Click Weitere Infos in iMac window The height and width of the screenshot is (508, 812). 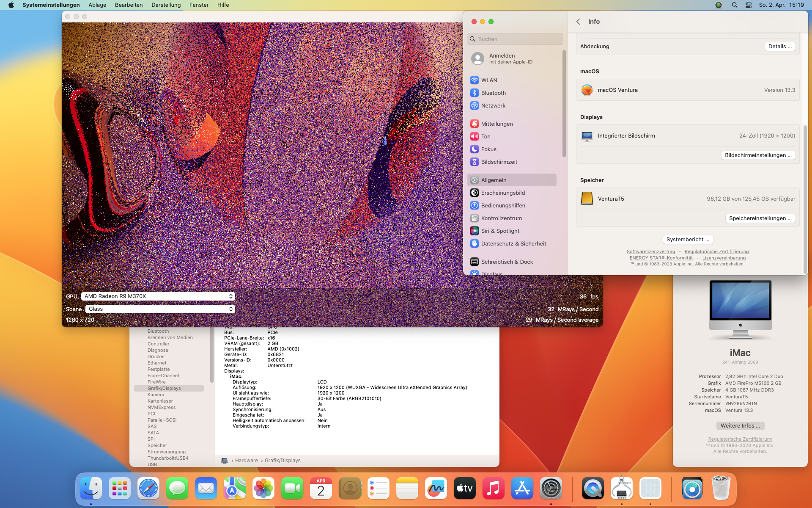(x=740, y=426)
